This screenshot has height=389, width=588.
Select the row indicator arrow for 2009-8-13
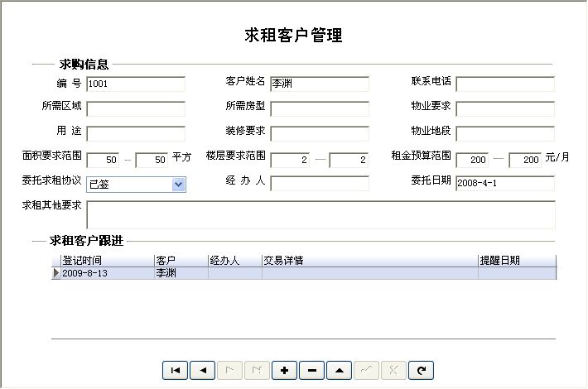(x=56, y=273)
